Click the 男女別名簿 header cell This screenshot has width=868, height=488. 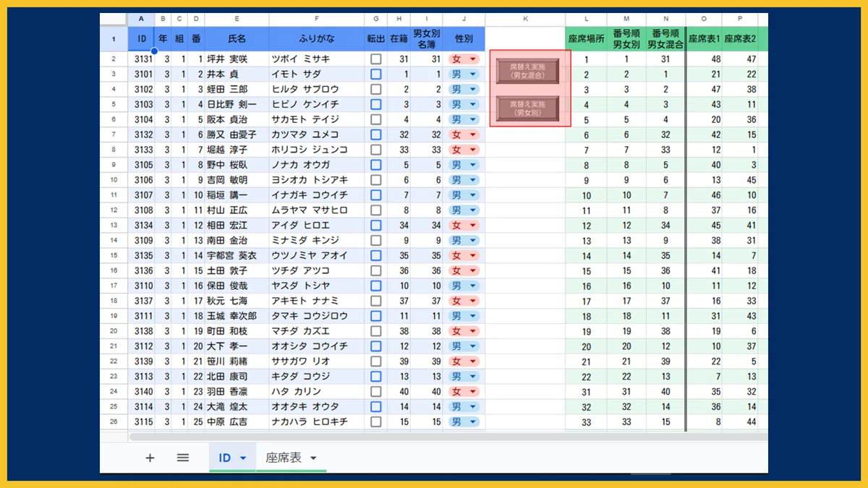(426, 39)
